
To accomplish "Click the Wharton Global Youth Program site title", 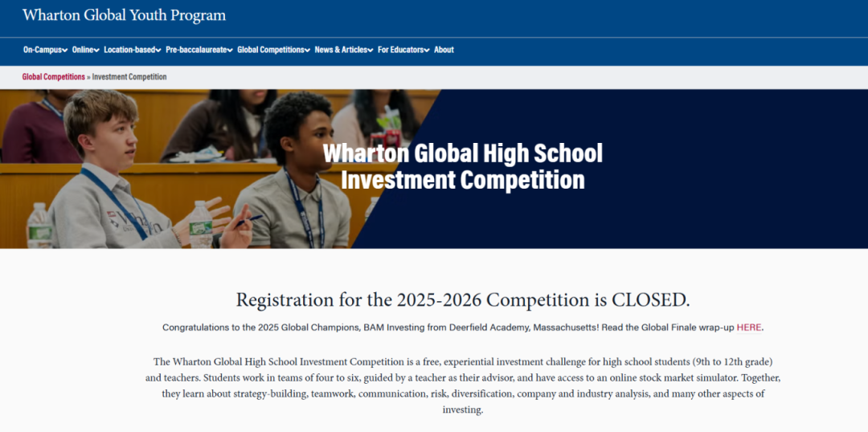I will (125, 15).
